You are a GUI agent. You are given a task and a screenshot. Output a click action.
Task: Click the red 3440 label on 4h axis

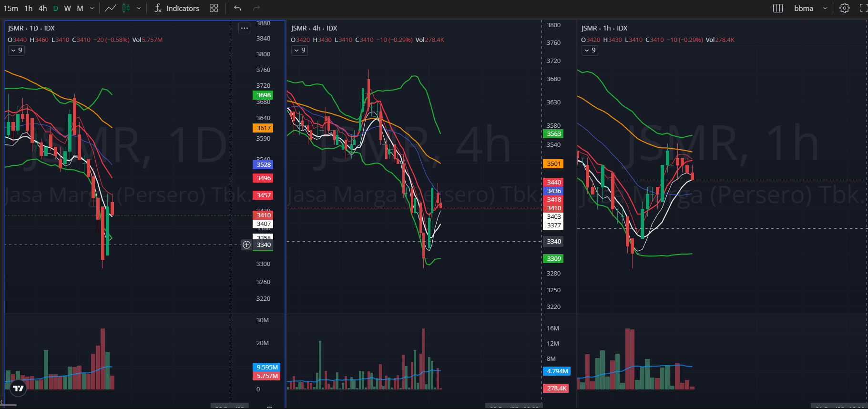click(x=553, y=182)
